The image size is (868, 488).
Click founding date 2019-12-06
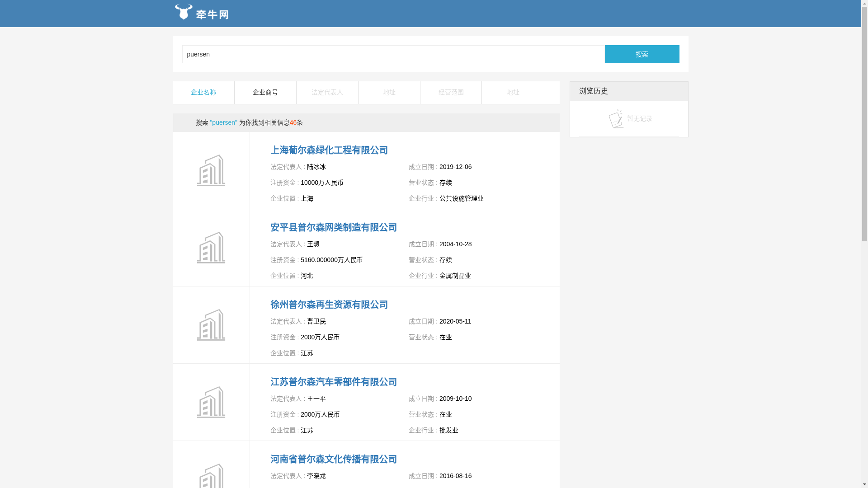(x=456, y=167)
